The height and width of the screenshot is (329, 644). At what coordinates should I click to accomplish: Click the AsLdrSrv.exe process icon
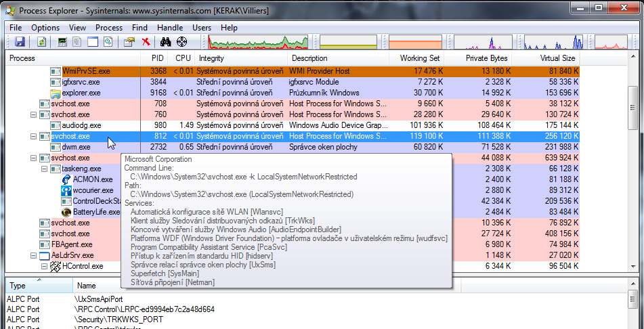45,255
